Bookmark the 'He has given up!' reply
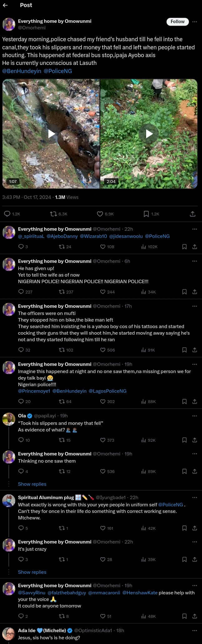This screenshot has width=202, height=644. tap(185, 292)
